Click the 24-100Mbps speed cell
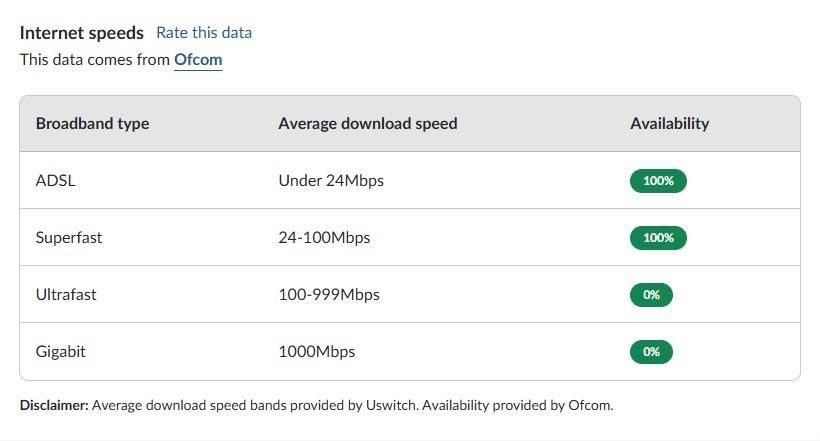Viewport: 820px width, 441px height. (x=324, y=238)
